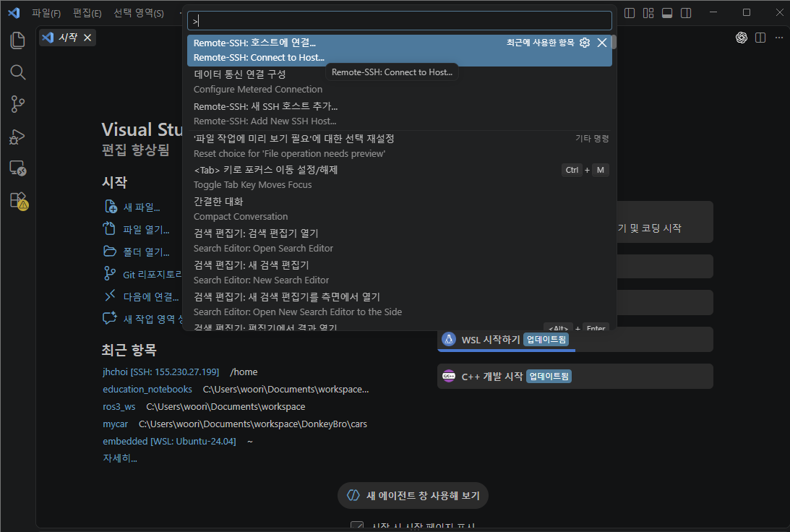Toggle show welcome page on startup checkbox
The height and width of the screenshot is (532, 790).
(357, 526)
